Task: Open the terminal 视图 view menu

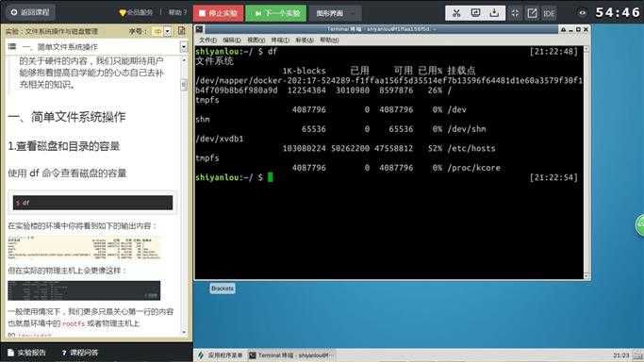Action: point(256,40)
